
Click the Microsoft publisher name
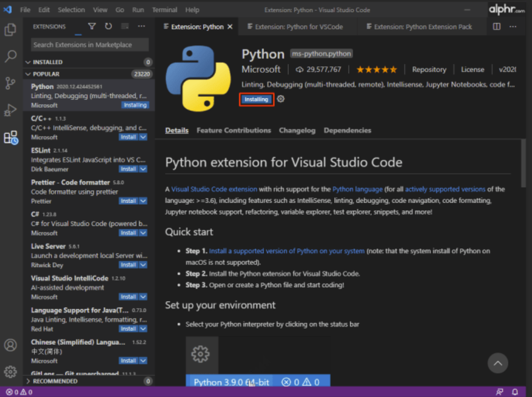pyautogui.click(x=261, y=69)
